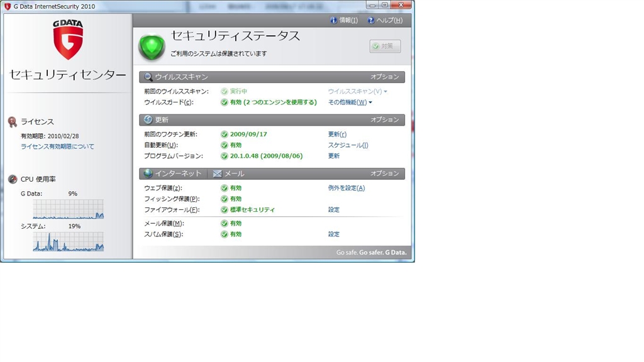Click 有効期限: 2010/02/28 text
The height and width of the screenshot is (362, 644).
pos(50,136)
